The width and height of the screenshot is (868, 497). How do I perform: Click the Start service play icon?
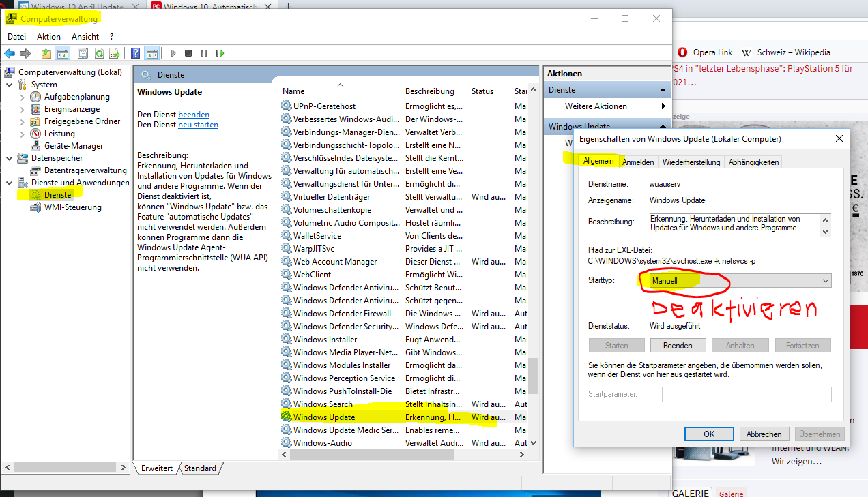[x=173, y=53]
